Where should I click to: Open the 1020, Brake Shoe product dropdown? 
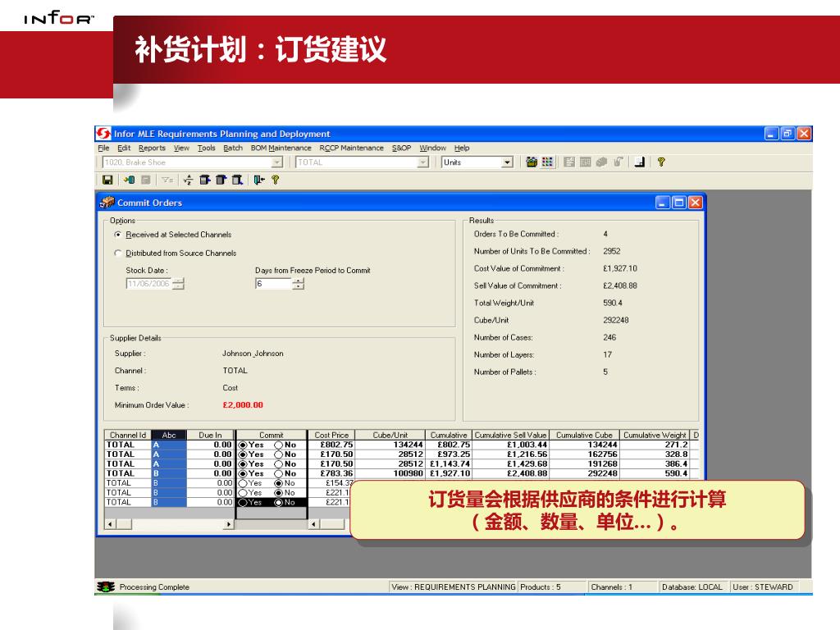[276, 162]
